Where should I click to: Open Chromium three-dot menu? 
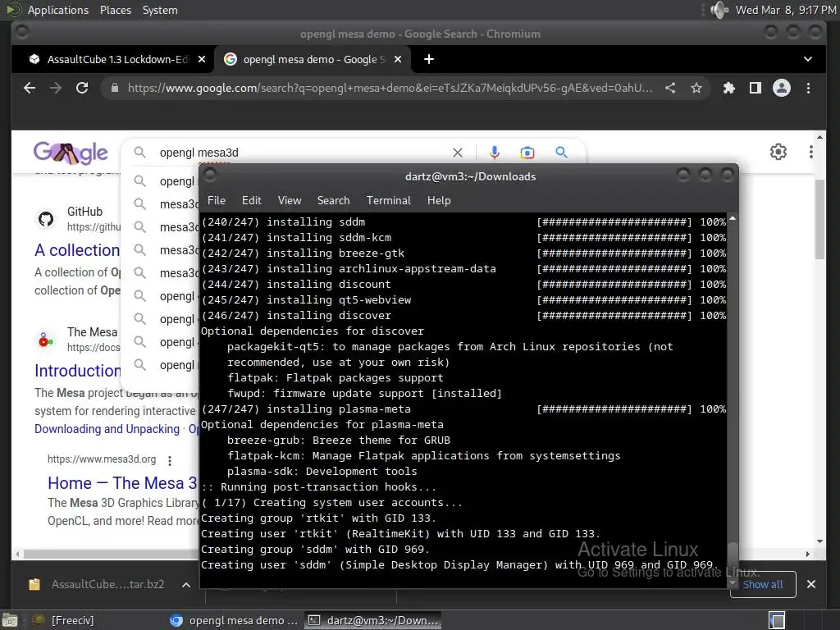pos(808,88)
